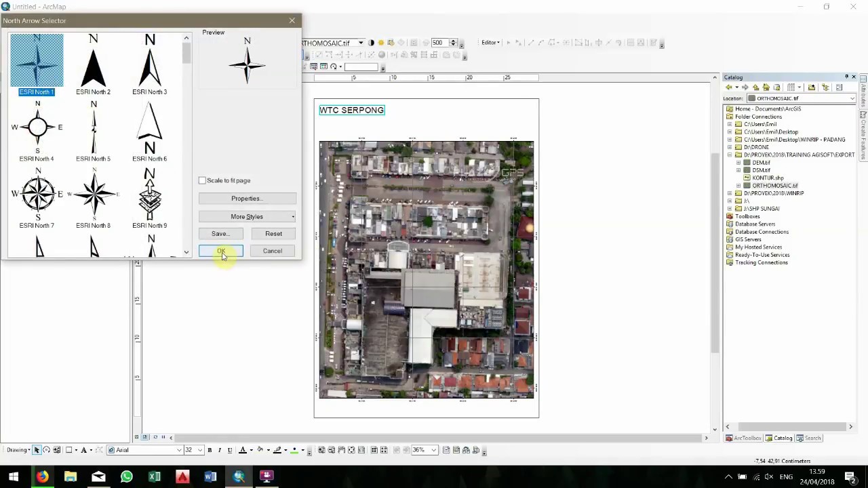
Task: Open the Attributes side tab
Action: [863, 92]
